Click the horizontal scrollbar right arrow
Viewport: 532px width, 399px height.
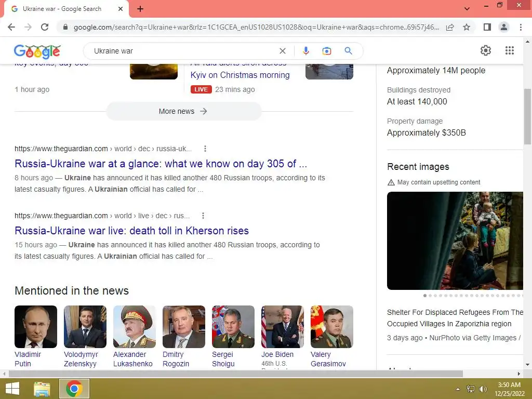click(x=519, y=374)
